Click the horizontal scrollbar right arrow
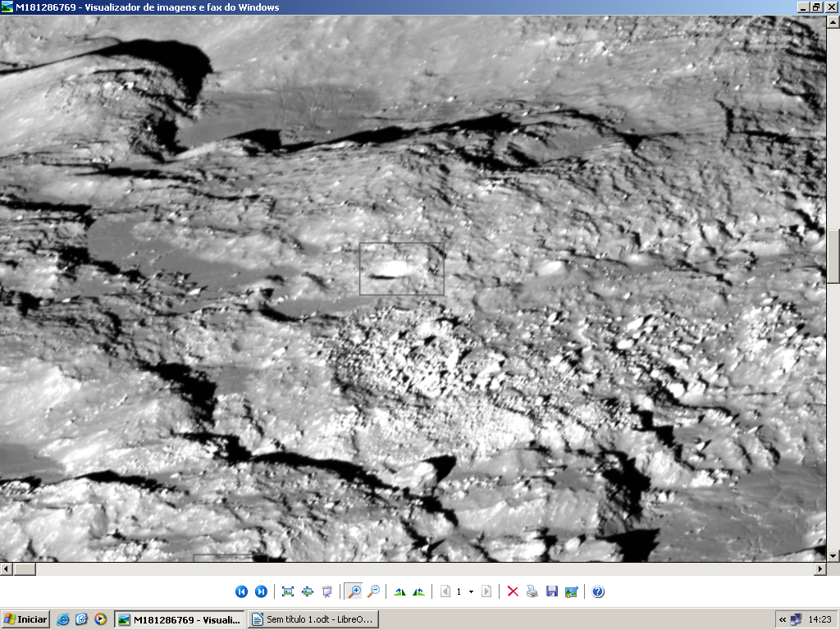 click(x=819, y=568)
